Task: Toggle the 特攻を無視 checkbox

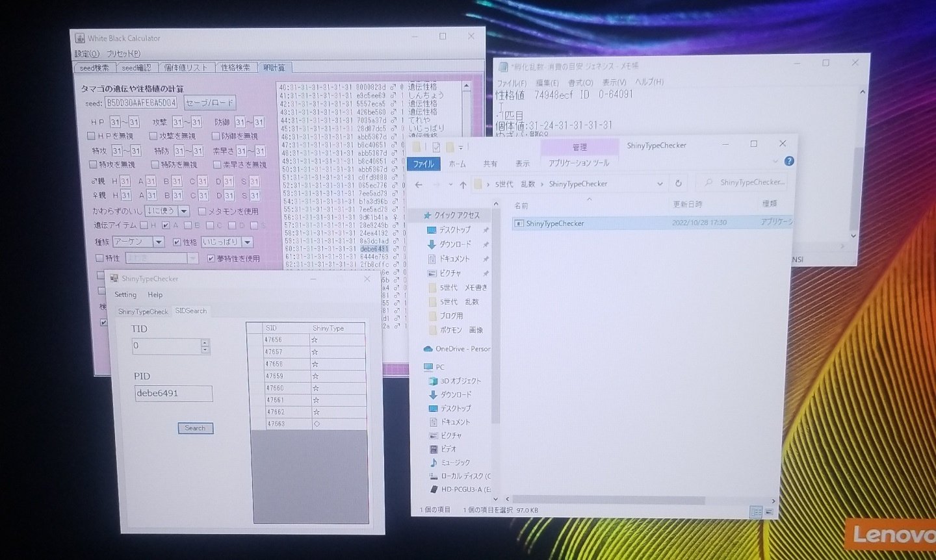Action: coord(93,164)
